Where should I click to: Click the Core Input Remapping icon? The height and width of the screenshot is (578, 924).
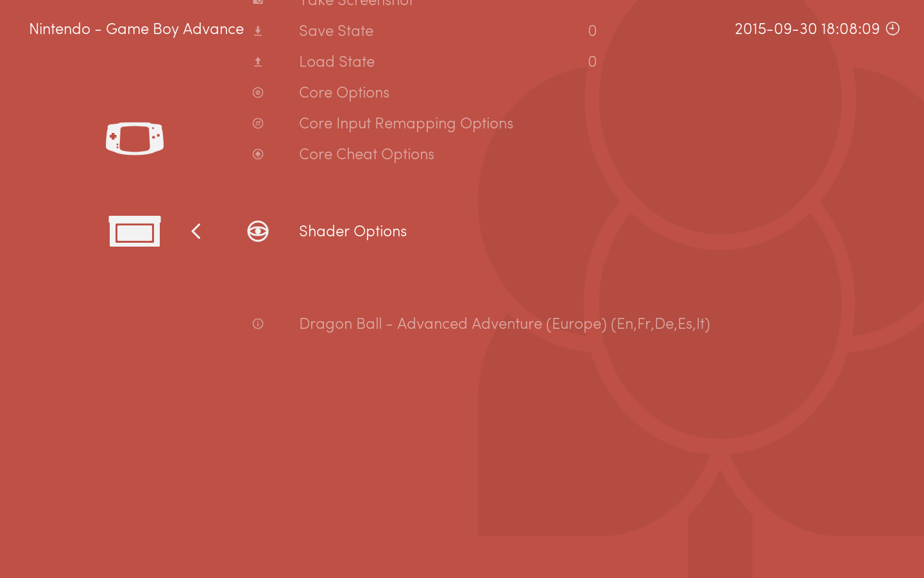258,123
